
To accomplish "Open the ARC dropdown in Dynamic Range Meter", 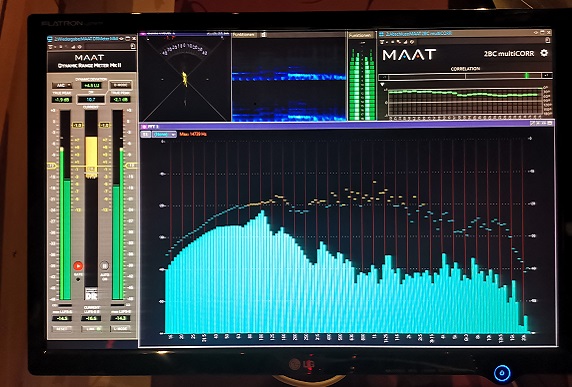I will 62,86.
